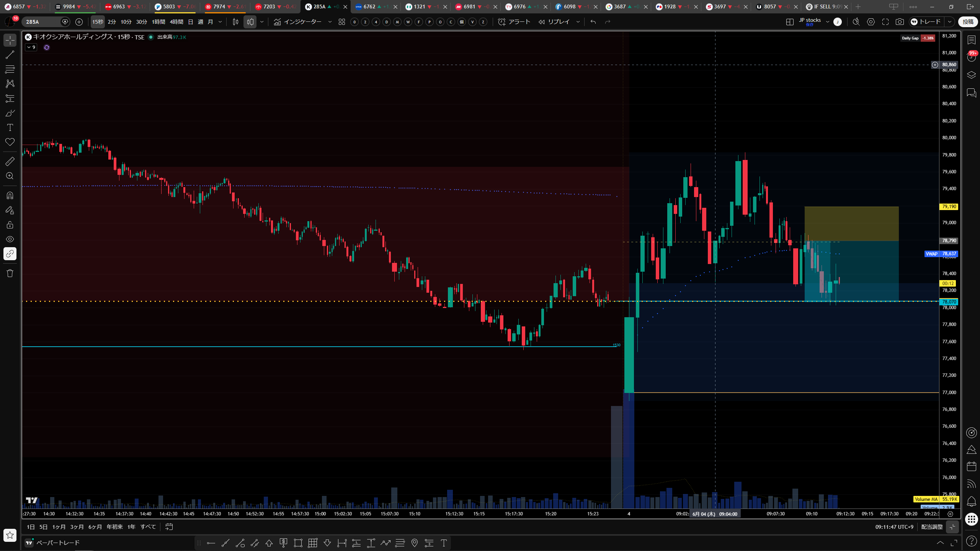Image resolution: width=980 pixels, height=551 pixels.
Task: Expand the replay options dropdown
Action: (578, 22)
